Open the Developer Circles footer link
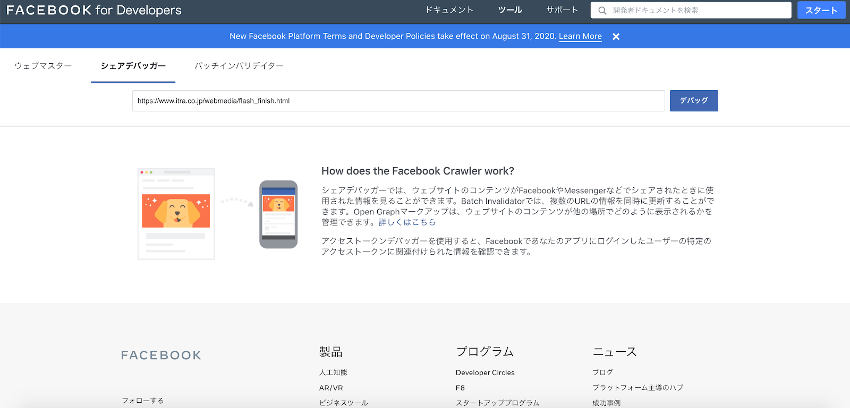 coord(485,372)
